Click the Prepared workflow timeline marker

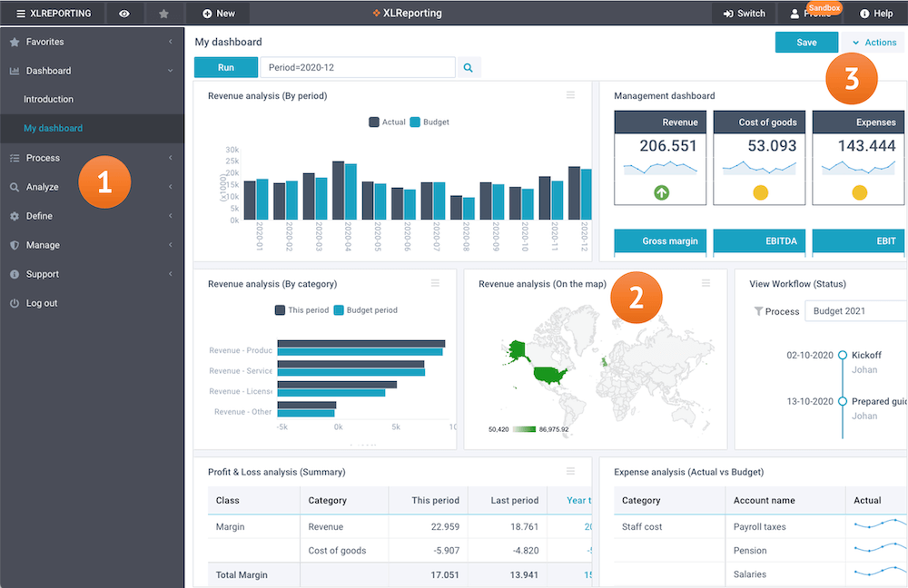(x=843, y=401)
